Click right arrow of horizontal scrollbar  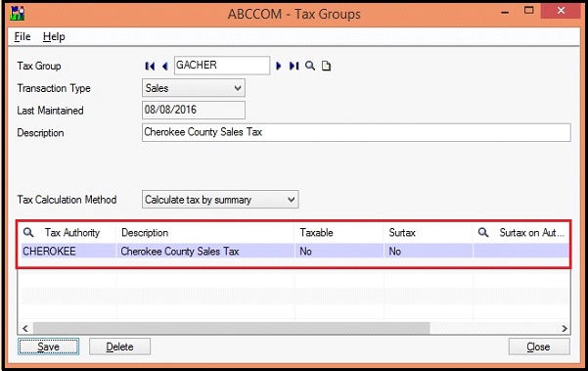[565, 329]
